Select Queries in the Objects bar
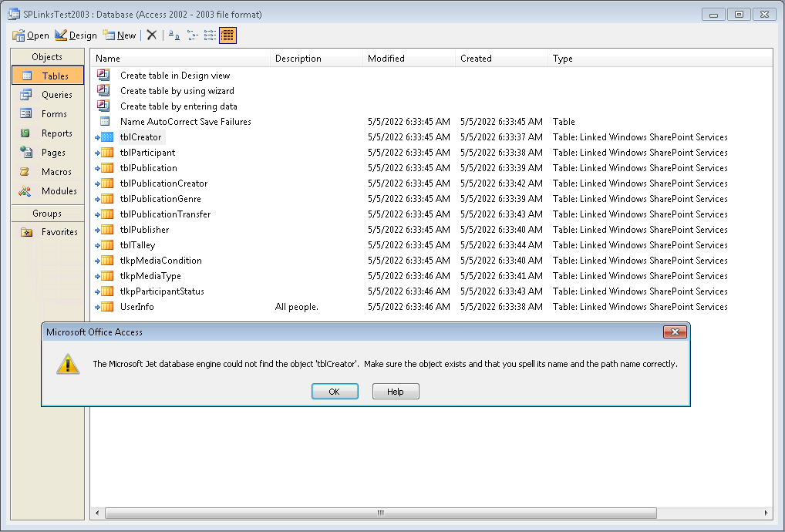The width and height of the screenshot is (785, 532). (x=48, y=95)
